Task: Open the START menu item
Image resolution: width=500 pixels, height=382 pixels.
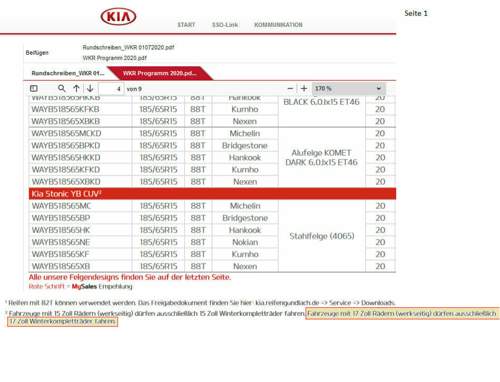Action: point(186,25)
